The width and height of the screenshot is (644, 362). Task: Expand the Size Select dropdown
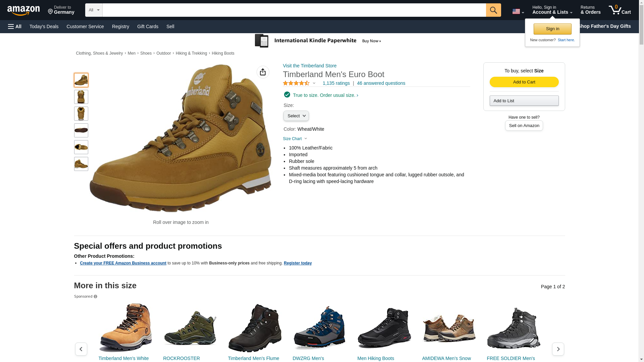[x=296, y=116]
